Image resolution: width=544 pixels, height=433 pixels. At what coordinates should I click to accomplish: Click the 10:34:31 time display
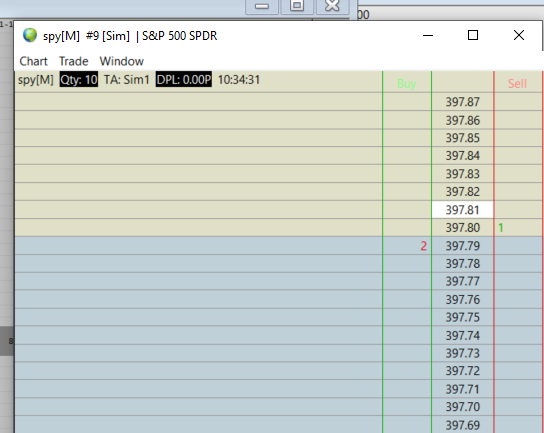point(239,79)
